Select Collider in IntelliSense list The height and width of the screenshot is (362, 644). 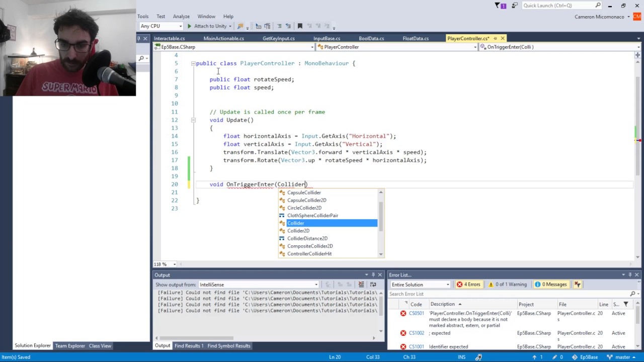[328, 223]
